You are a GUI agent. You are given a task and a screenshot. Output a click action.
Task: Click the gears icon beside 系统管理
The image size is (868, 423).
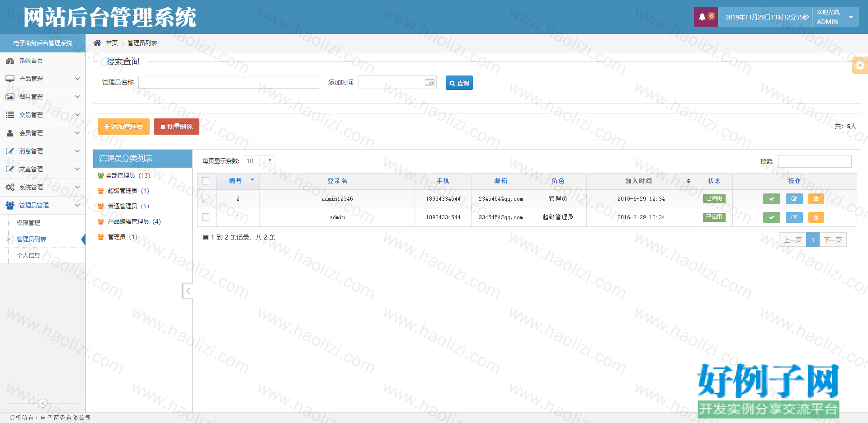tap(10, 187)
